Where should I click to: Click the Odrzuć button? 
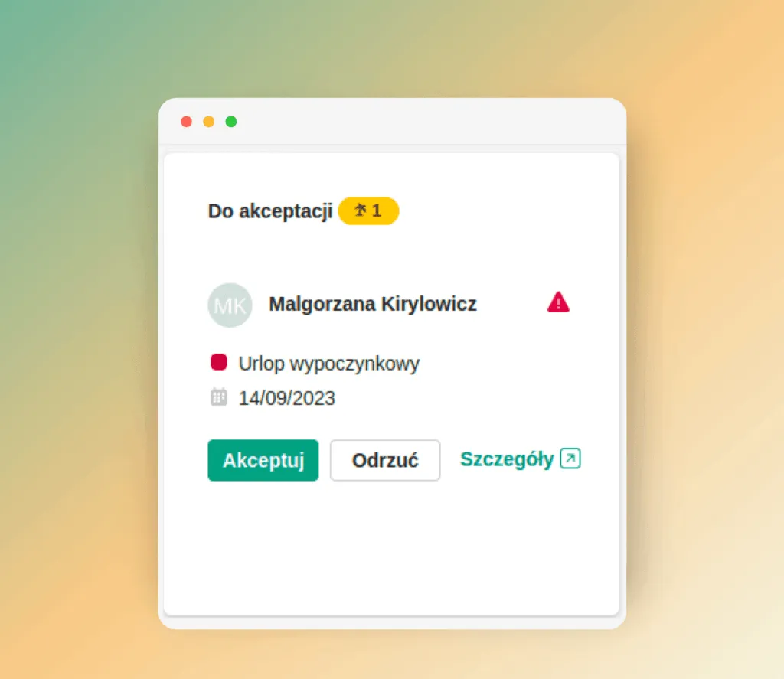[x=385, y=460]
